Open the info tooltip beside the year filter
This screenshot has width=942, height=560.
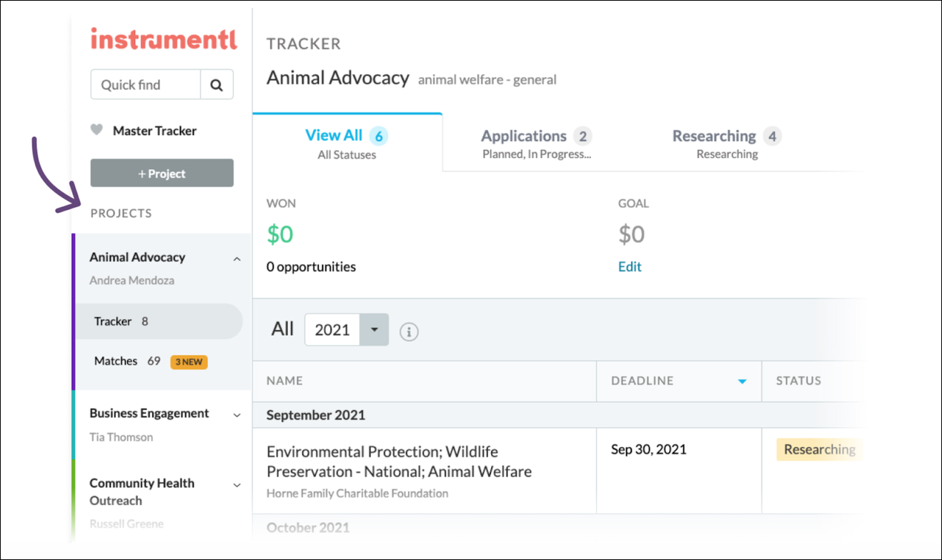pos(408,331)
